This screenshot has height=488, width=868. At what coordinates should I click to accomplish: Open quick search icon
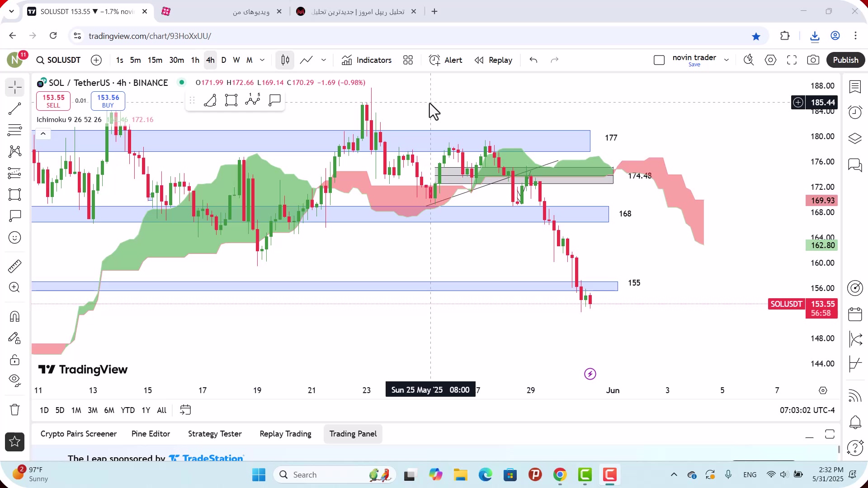coord(749,60)
